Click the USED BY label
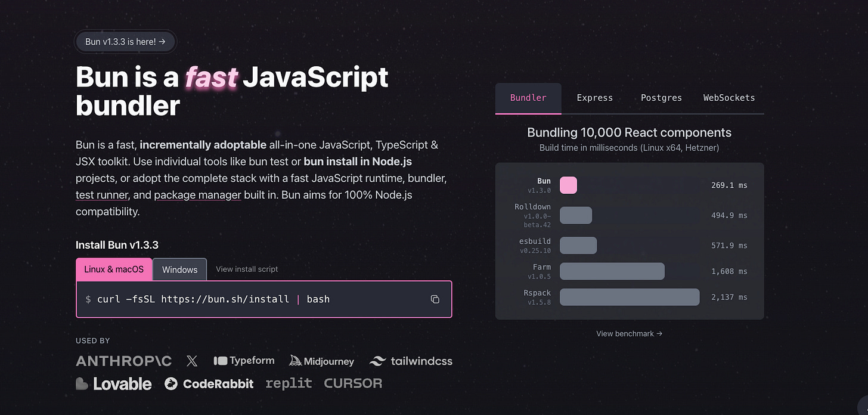 click(x=92, y=341)
